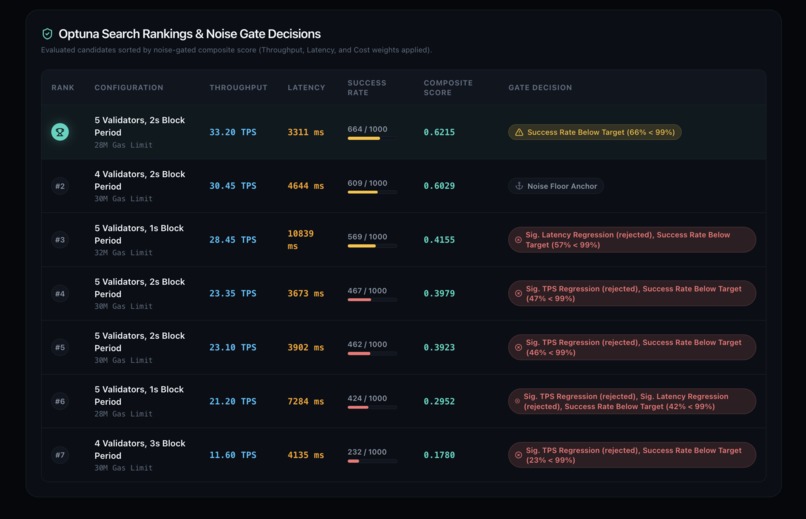The width and height of the screenshot is (806, 519).
Task: Click the rejection icon in the 42% gate badge
Action: coord(517,401)
